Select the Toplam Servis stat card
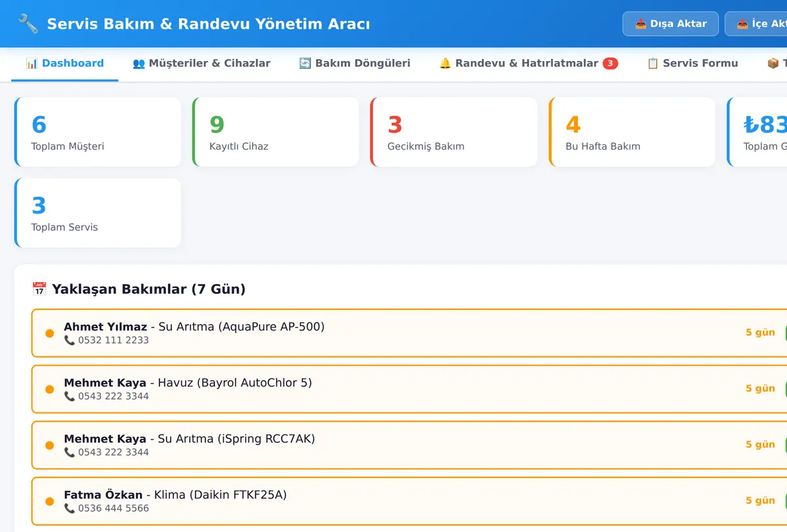This screenshot has height=532, width=787. click(98, 213)
